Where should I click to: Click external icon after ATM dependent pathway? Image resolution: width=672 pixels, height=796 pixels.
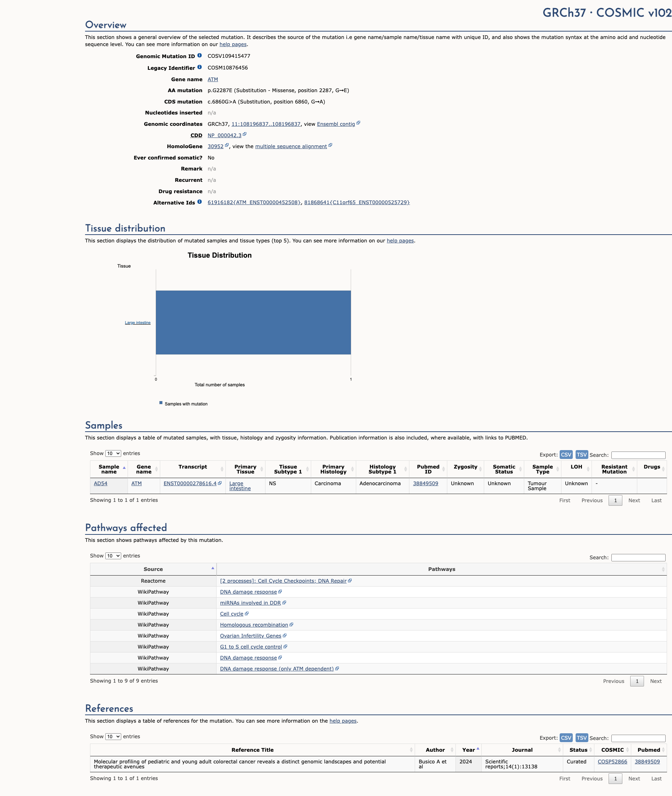coord(337,669)
